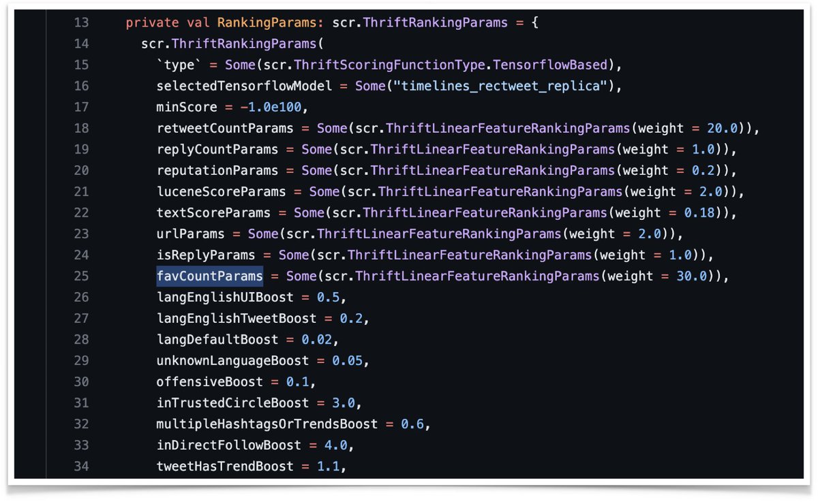818x504 pixels.
Task: Click line number 13 in the gutter
Action: click(81, 22)
